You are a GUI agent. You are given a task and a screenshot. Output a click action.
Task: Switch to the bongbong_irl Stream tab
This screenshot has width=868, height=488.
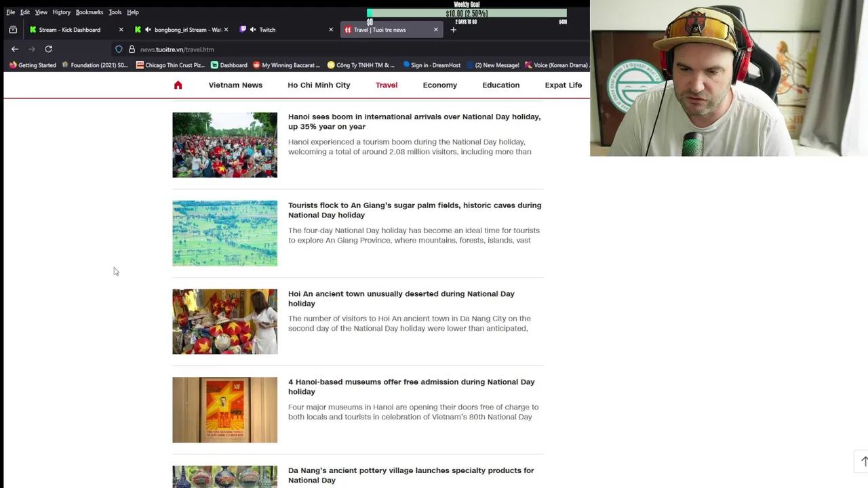(x=180, y=30)
